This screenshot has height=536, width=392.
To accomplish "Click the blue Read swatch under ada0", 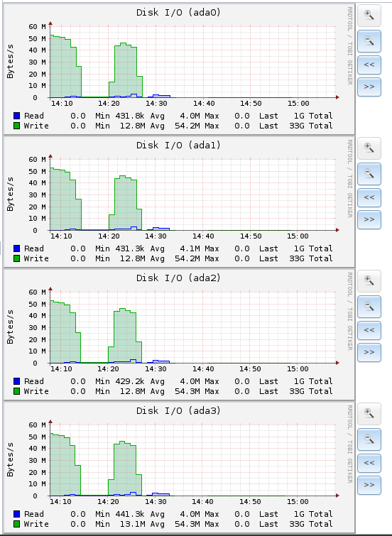I will coord(16,116).
